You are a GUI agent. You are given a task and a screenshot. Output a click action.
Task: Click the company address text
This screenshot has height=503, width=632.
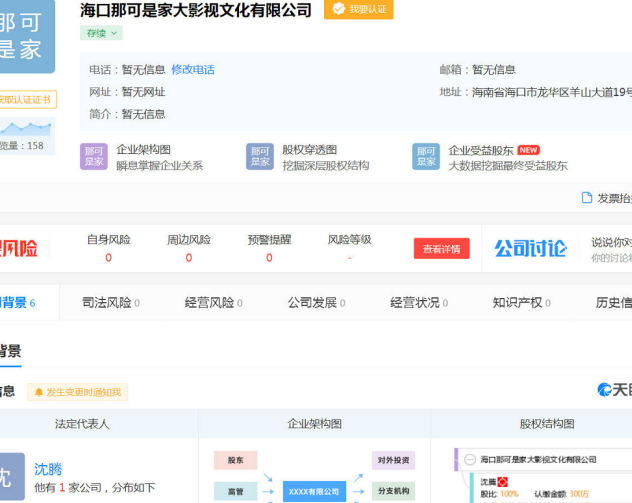tap(552, 92)
